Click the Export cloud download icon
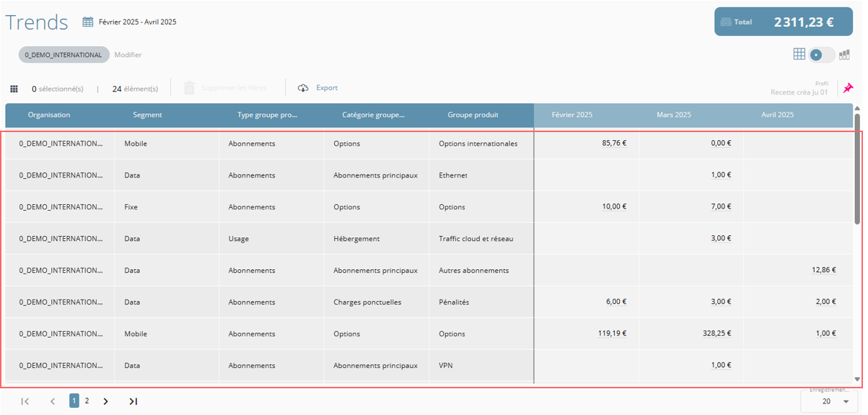The height and width of the screenshot is (415, 868). pos(303,88)
